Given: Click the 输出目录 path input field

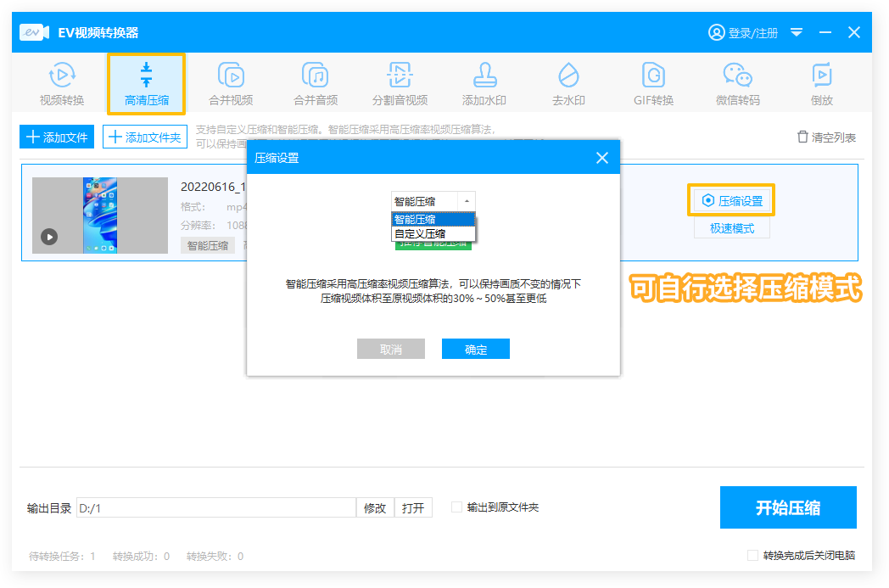Looking at the screenshot, I should 215,508.
